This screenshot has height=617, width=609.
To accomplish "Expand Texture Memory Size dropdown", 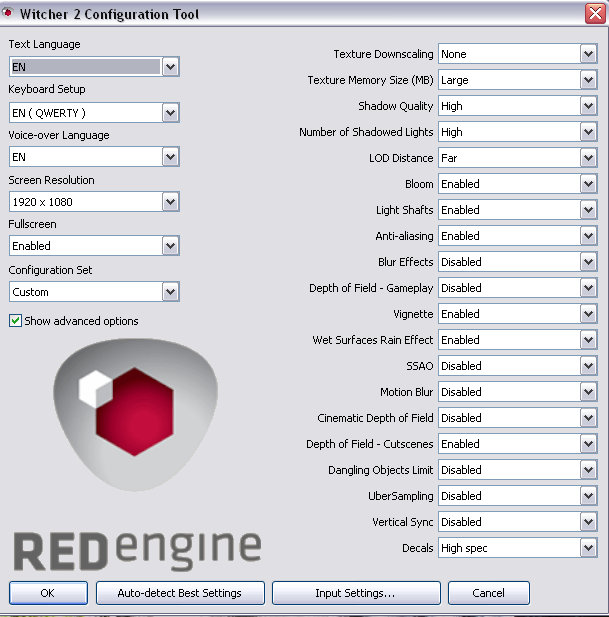I will point(518,80).
